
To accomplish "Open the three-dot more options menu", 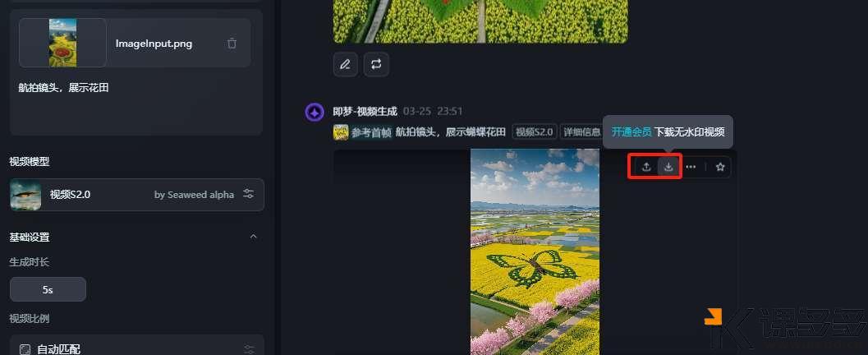I will (x=691, y=167).
